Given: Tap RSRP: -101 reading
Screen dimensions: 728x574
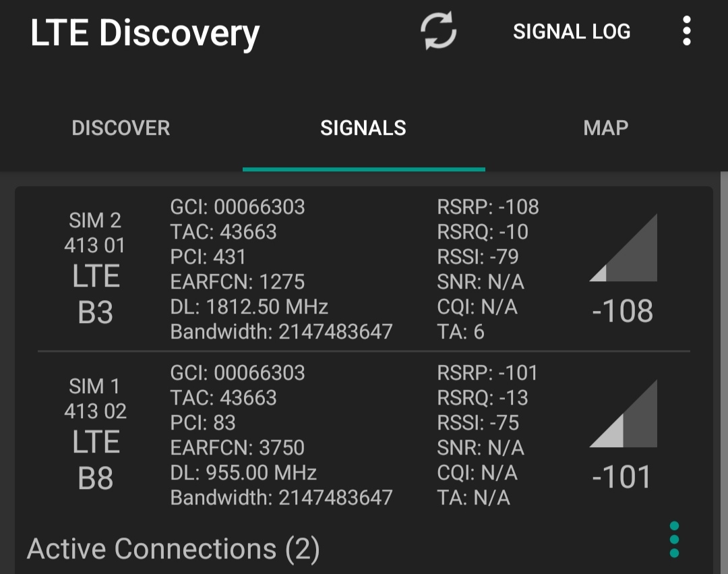Looking at the screenshot, I should [487, 372].
